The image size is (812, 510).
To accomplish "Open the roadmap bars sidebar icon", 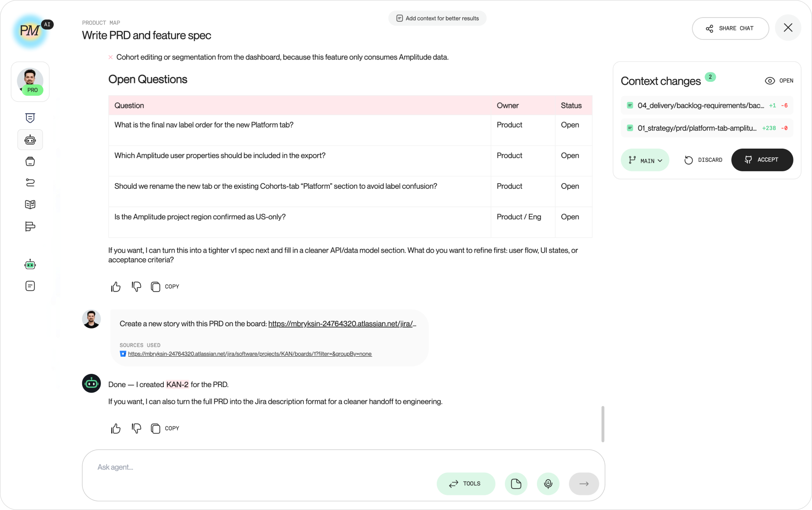I will 30,226.
